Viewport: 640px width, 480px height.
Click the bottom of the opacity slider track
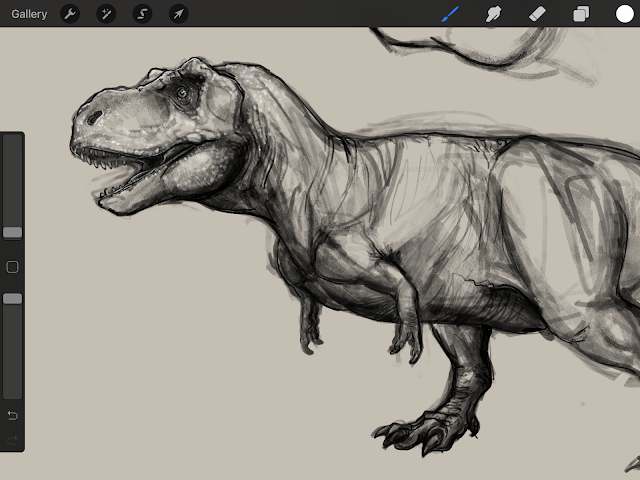pos(12,392)
